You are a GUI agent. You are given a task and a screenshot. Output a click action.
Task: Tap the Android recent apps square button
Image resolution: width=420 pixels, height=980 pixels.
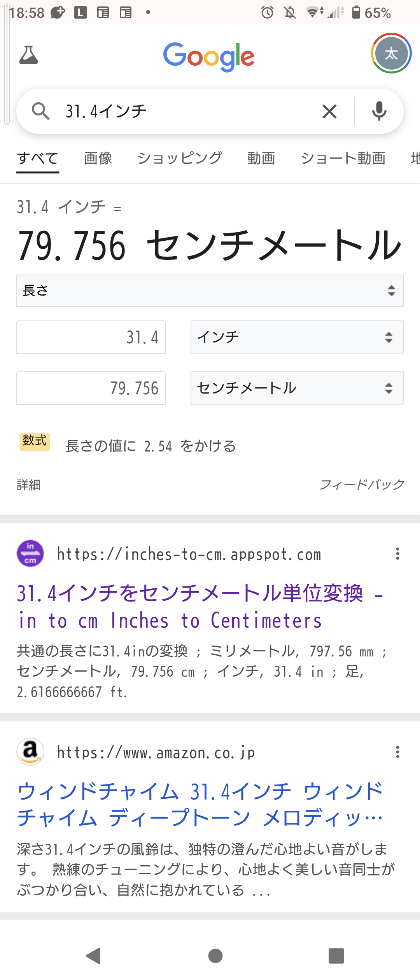click(x=336, y=956)
